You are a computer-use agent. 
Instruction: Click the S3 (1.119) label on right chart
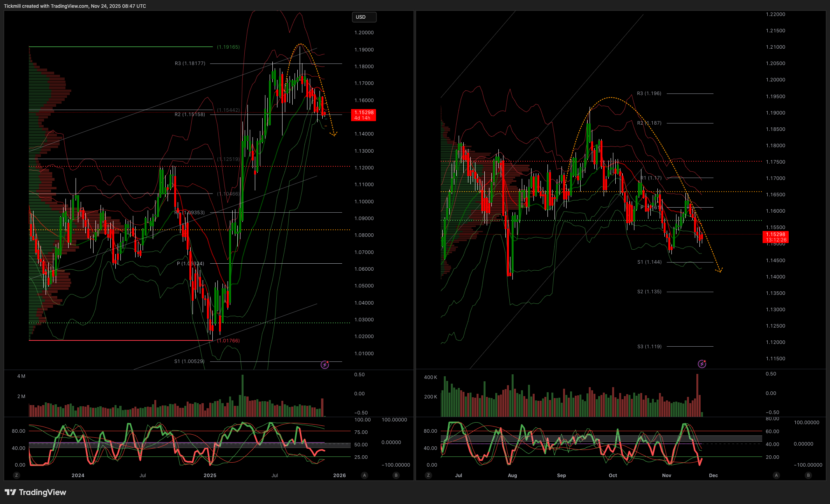tap(649, 347)
